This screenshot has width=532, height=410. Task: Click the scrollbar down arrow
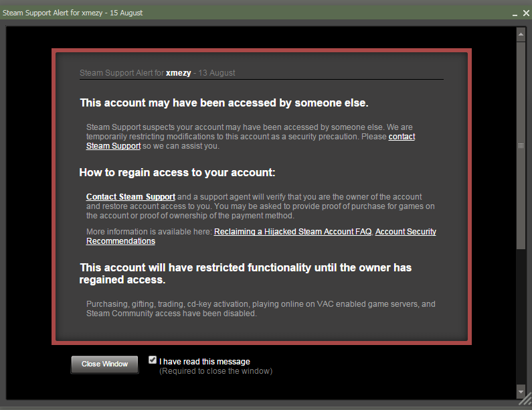point(521,392)
